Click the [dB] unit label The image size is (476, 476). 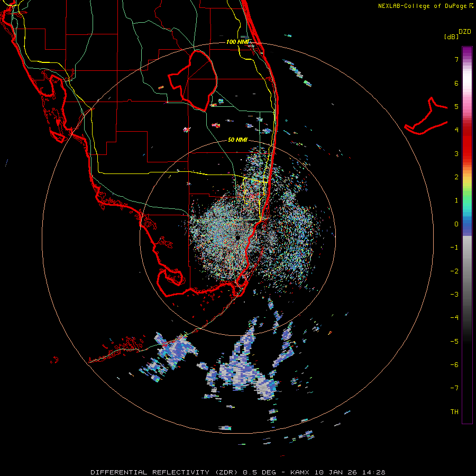[x=451, y=36]
